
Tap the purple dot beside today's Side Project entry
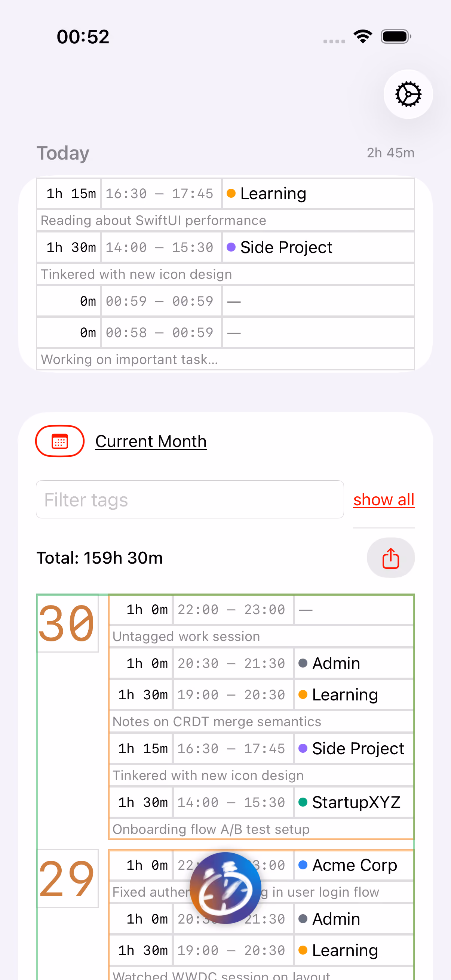pos(231,247)
